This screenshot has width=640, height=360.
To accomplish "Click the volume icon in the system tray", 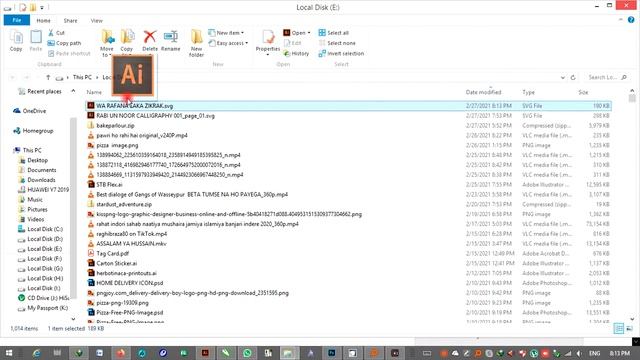I will [579, 353].
